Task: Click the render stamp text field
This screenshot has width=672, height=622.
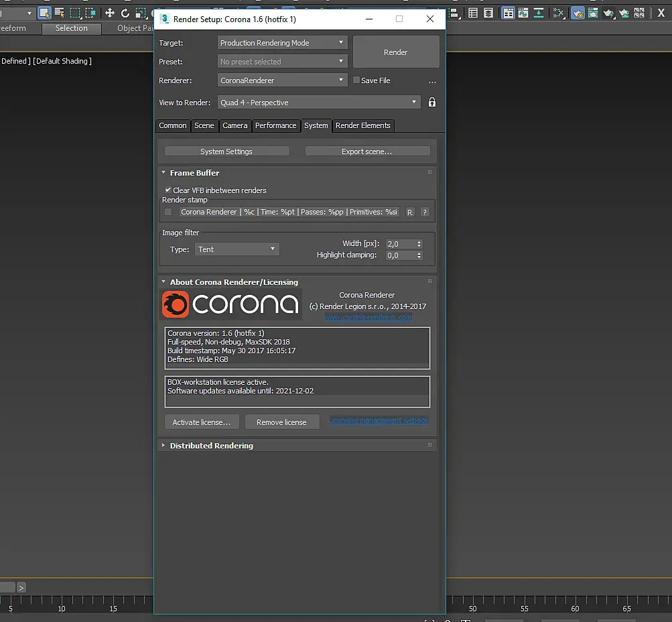Action: pos(289,212)
